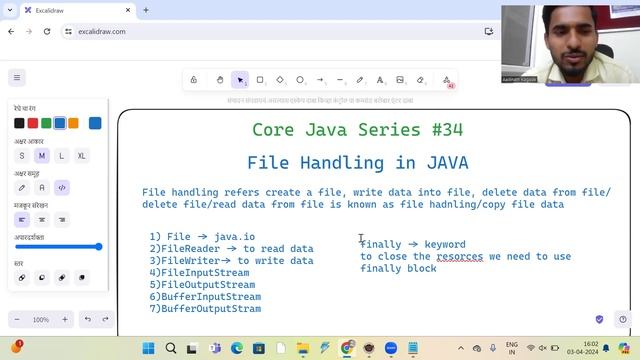This screenshot has height=360, width=640.
Task: Align text to the center
Action: coord(42,220)
